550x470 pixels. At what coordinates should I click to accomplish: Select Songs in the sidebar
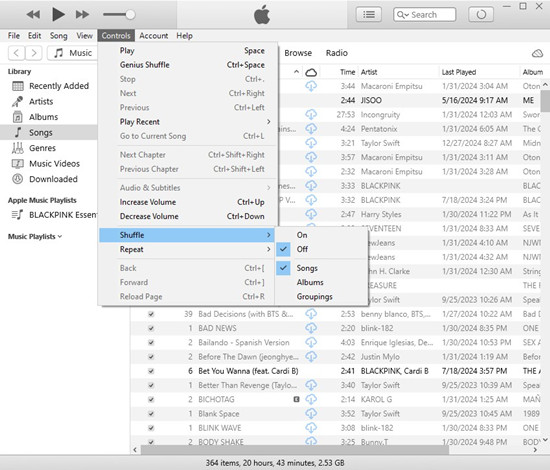[x=48, y=133]
